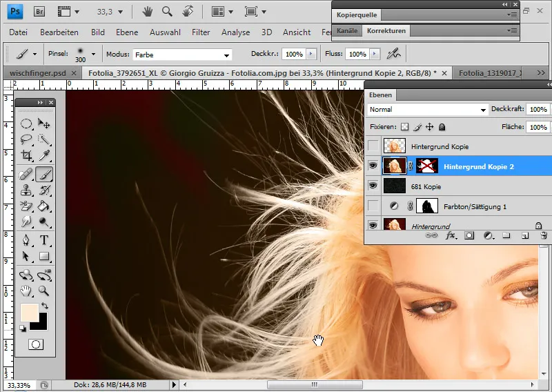
Task: Open the tool preset picker arrow
Action: 34,55
